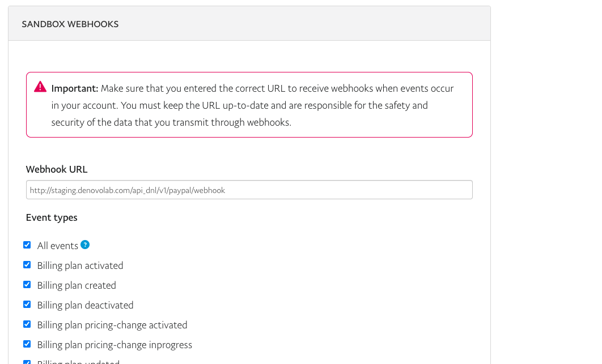Viewport: 602px width, 364px height.
Task: Focus the Webhook URL input field
Action: pyautogui.click(x=249, y=190)
